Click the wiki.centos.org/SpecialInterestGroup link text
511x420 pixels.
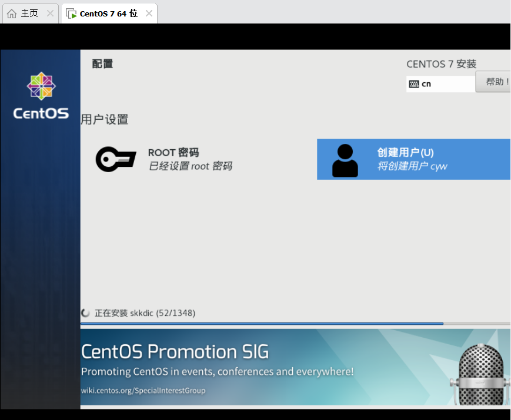coord(143,391)
